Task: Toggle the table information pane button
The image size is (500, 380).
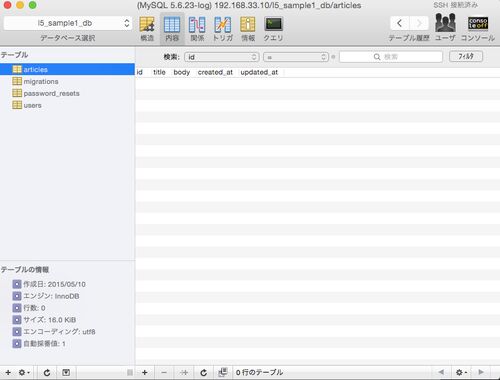Action: pos(66,372)
